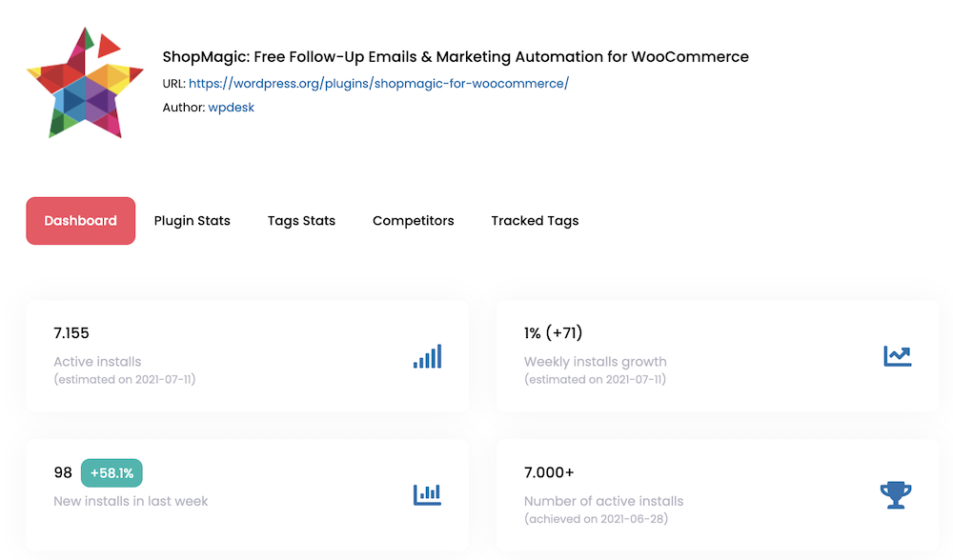Click the ShopMagic plugin title heading
The image size is (953, 560).
[x=456, y=57]
